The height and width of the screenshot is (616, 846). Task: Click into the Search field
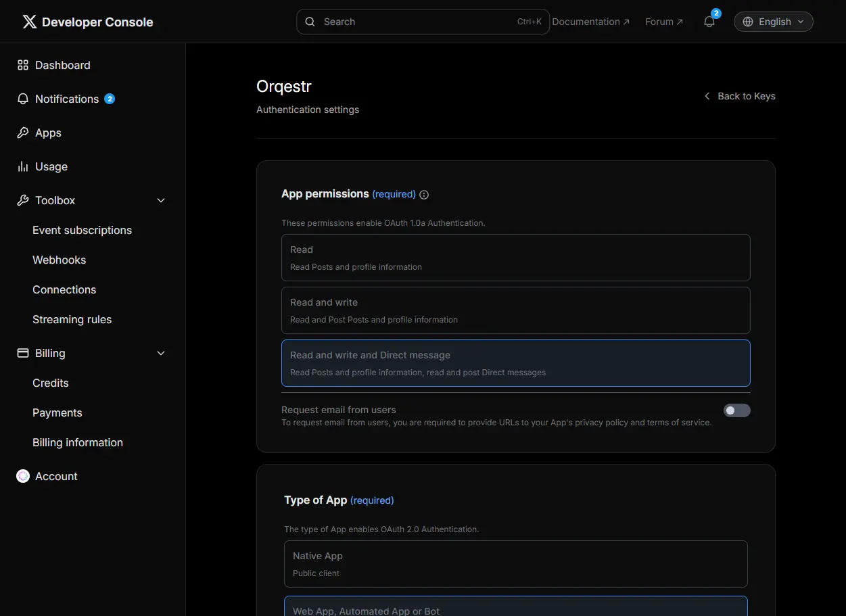[423, 22]
